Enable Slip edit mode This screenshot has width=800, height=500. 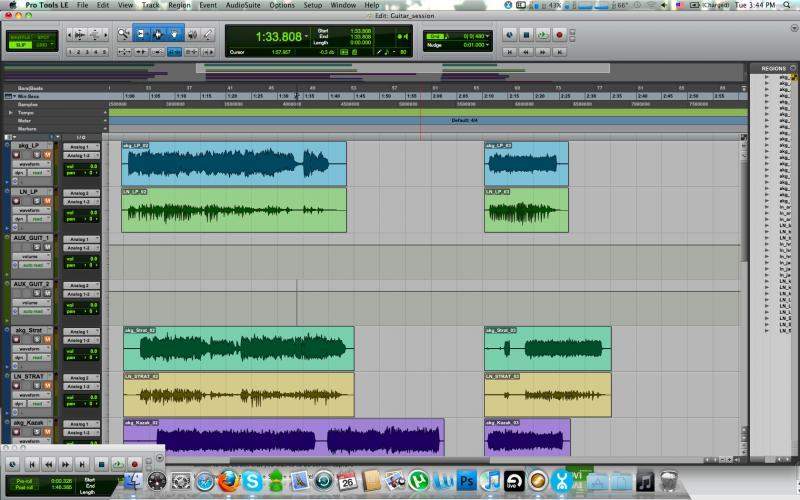click(20, 45)
